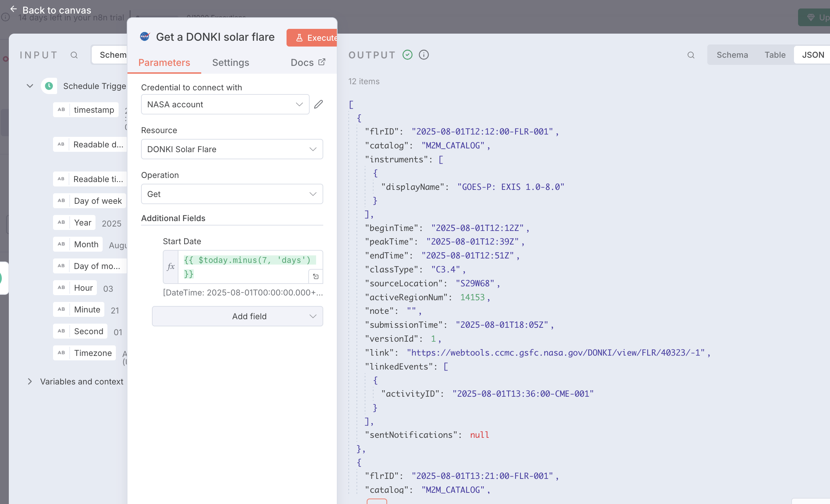The image size is (830, 504).
Task: Click displayName value "GOES-P: EXIS 1.0-8.0"
Action: pos(511,187)
